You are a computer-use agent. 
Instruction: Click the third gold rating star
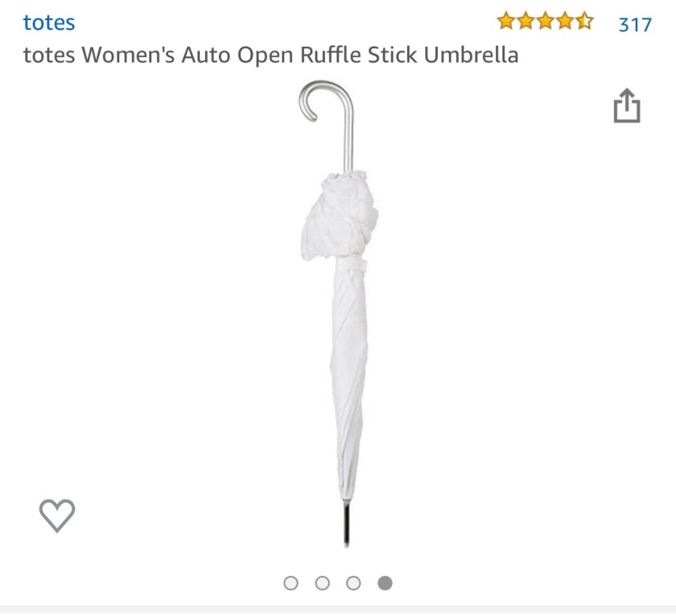click(x=546, y=21)
